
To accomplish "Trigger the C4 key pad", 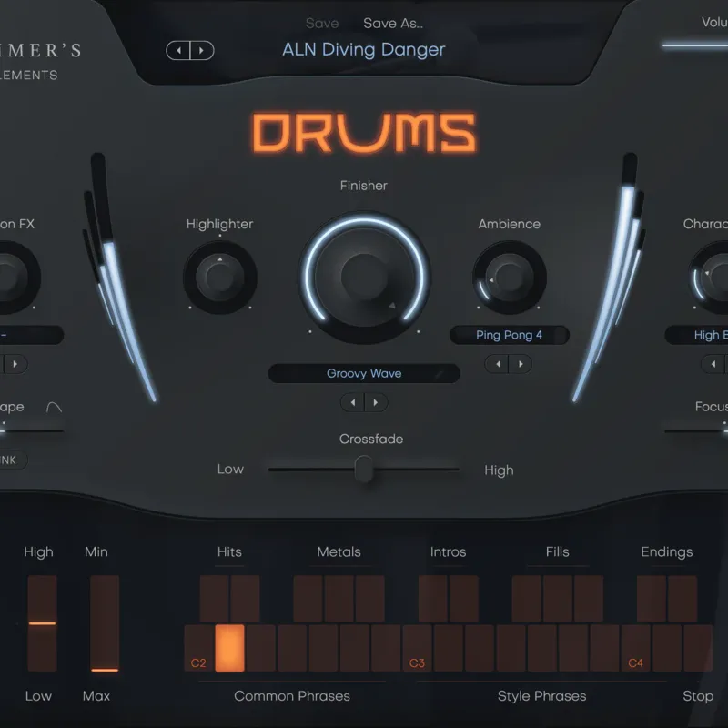I will [x=636, y=648].
